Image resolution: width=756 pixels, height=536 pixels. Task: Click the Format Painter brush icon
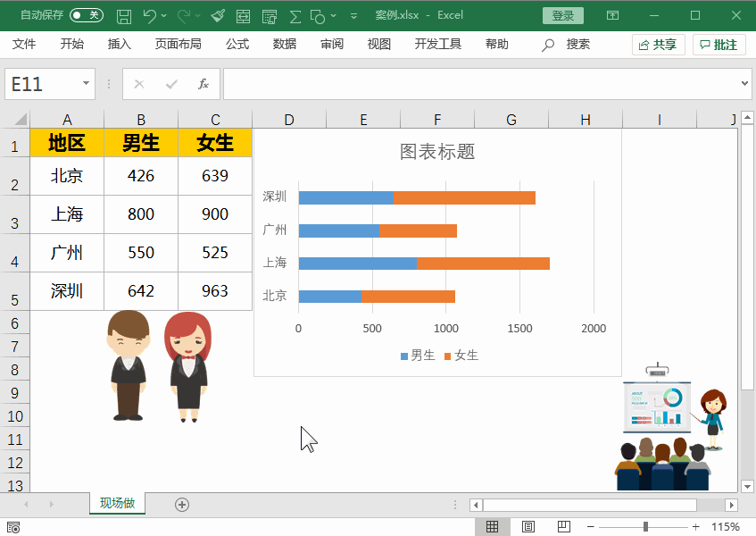coord(218,16)
